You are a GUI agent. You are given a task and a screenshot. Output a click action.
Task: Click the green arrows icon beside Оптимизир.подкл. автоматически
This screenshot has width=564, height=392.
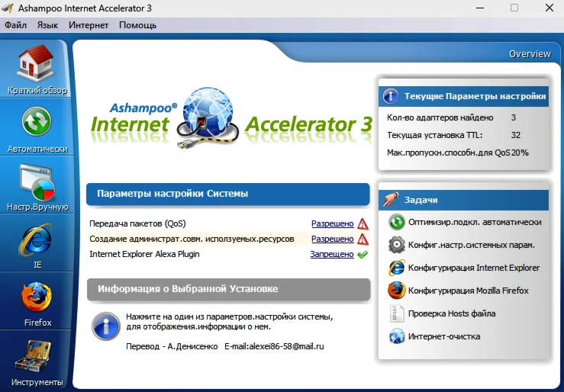click(x=397, y=223)
